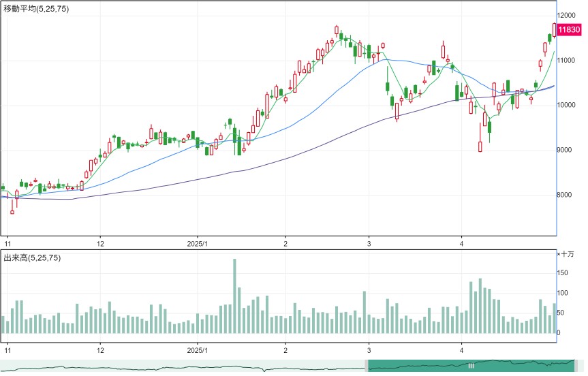Click the 10000 price axis label
Image resolution: width=588 pixels, height=376 pixels.
click(567, 105)
